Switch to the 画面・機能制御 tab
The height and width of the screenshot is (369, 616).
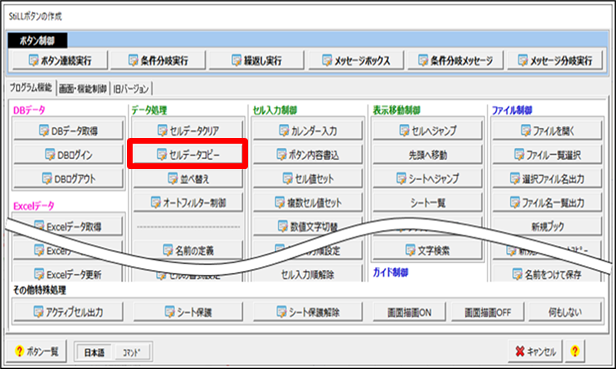click(83, 89)
